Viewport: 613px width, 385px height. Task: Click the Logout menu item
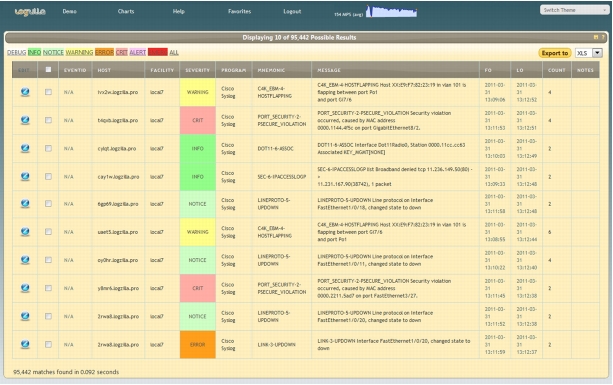(x=292, y=11)
